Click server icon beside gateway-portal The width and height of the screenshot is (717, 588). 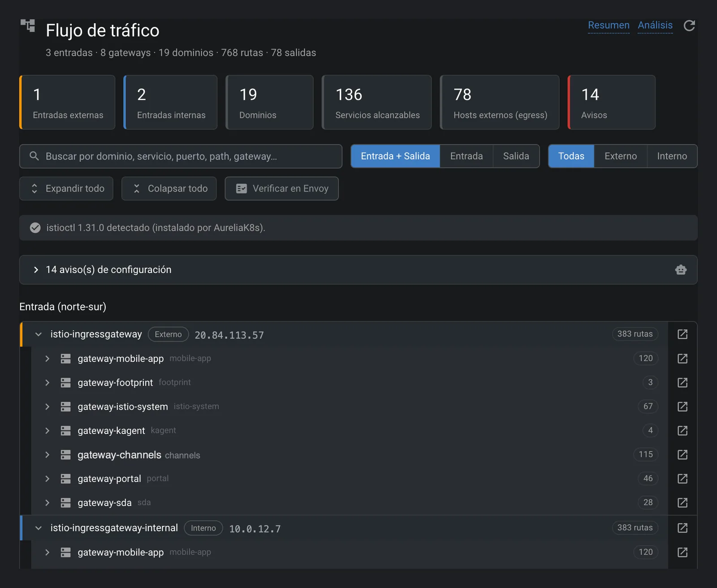point(66,479)
